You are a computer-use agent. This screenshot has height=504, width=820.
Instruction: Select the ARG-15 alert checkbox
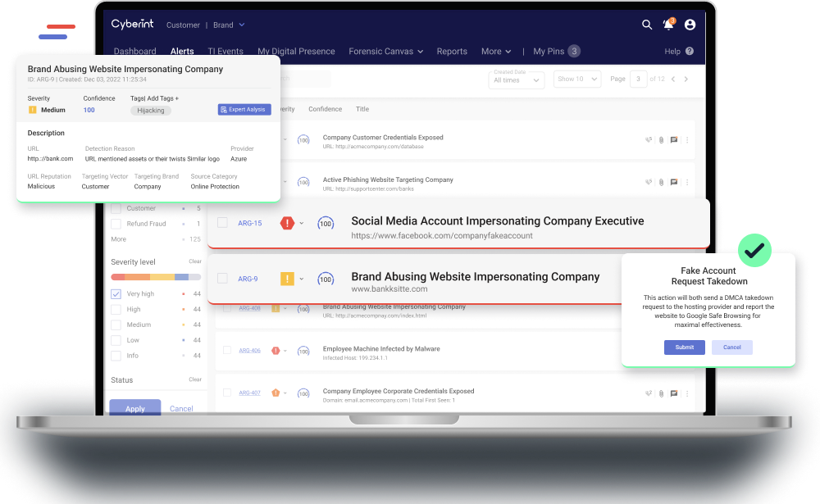pos(222,223)
